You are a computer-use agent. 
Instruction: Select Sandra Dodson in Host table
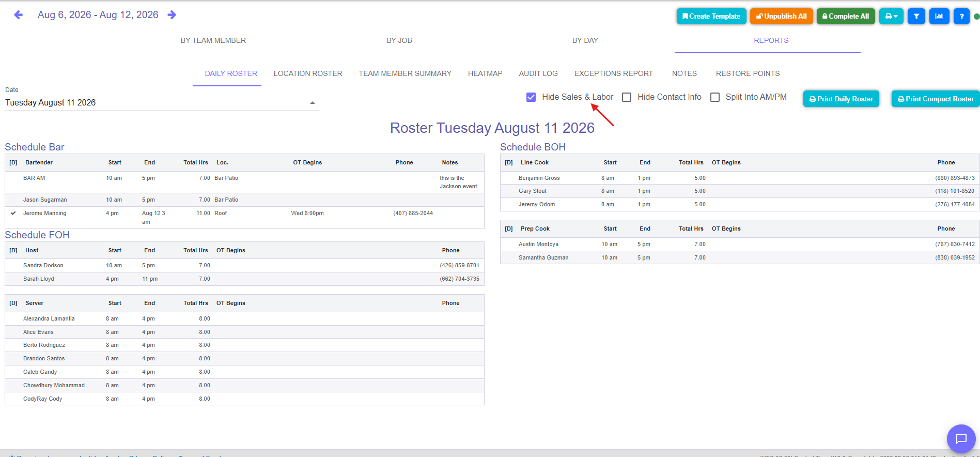(43, 265)
